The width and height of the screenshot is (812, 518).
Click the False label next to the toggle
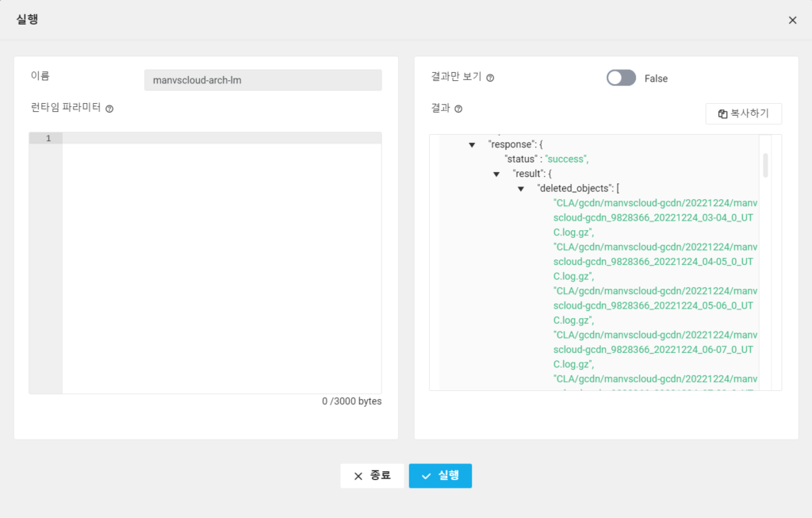656,78
